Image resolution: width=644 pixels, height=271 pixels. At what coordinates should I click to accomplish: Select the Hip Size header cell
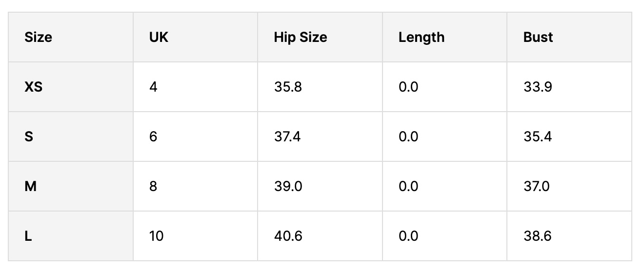(300, 38)
